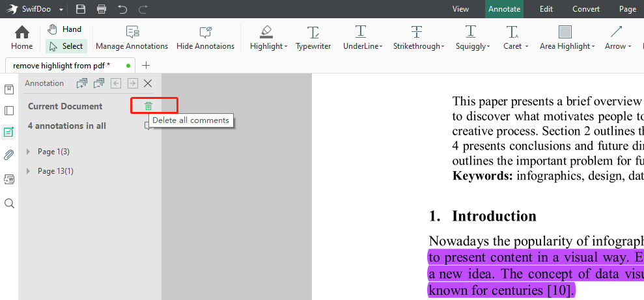The height and width of the screenshot is (300, 644).
Task: Toggle Hide Annotations
Action: pyautogui.click(x=205, y=38)
